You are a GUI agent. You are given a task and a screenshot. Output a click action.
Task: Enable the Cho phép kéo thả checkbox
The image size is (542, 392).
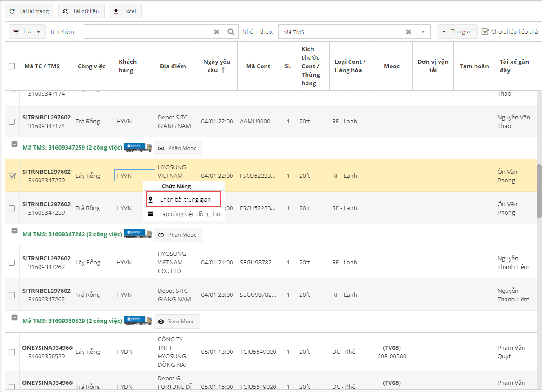[x=485, y=31]
